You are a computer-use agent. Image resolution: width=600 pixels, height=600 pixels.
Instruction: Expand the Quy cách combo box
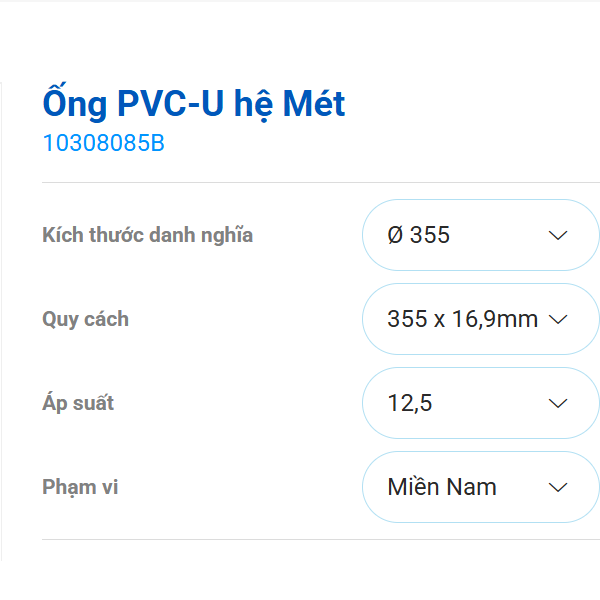pyautogui.click(x=480, y=319)
